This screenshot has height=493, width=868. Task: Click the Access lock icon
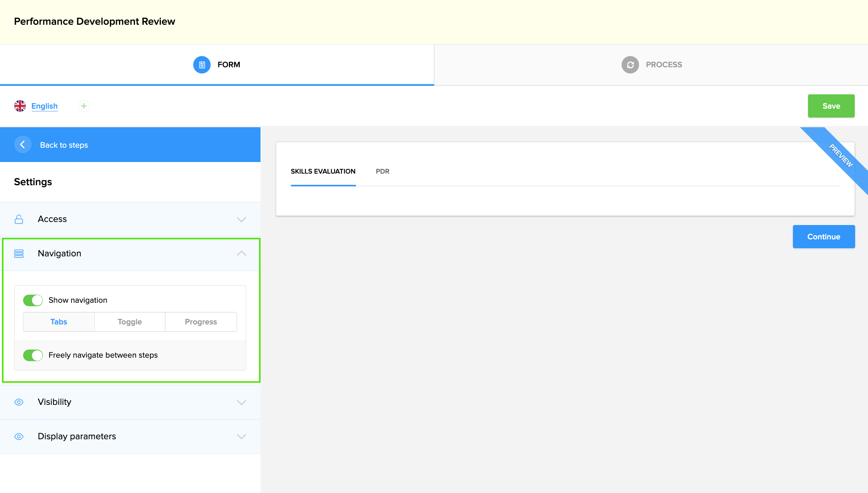click(x=19, y=219)
